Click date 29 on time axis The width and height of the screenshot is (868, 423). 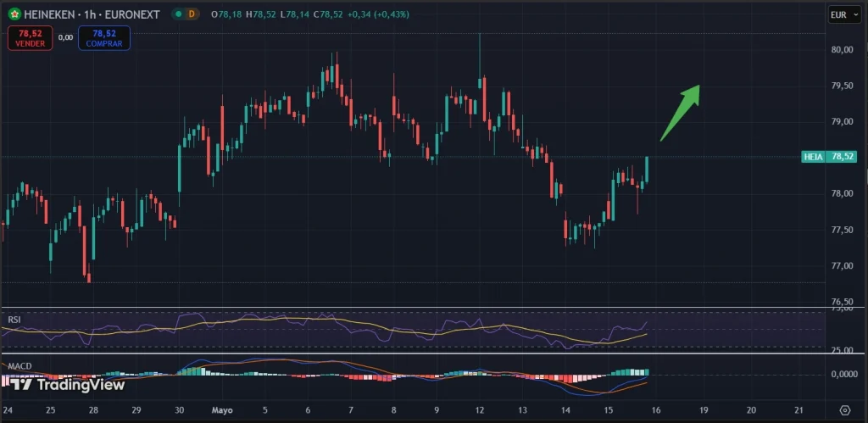point(136,410)
